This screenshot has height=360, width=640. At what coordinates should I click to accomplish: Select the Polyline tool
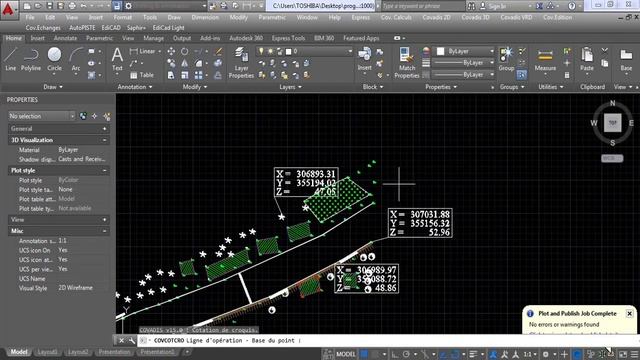pos(31,59)
